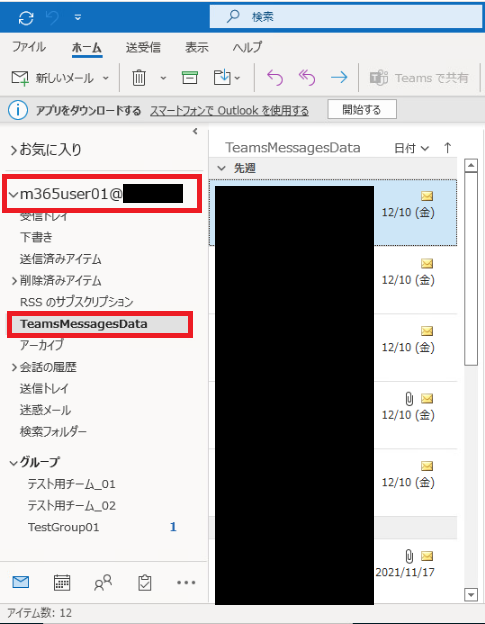485x624 pixels.
Task: Switch to the ヘルプ ribbon tab
Action: pos(247,47)
